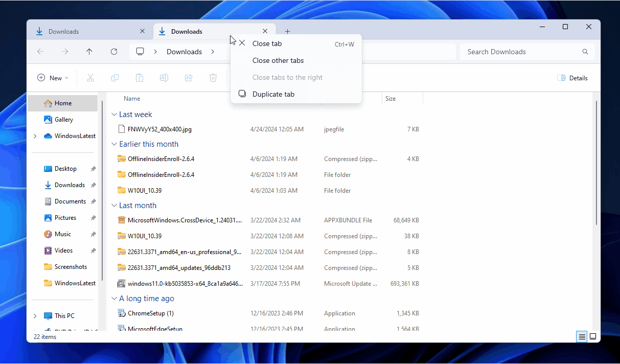Viewport: 620px width, 364px height.
Task: Open the New item dropdown
Action: click(x=53, y=78)
